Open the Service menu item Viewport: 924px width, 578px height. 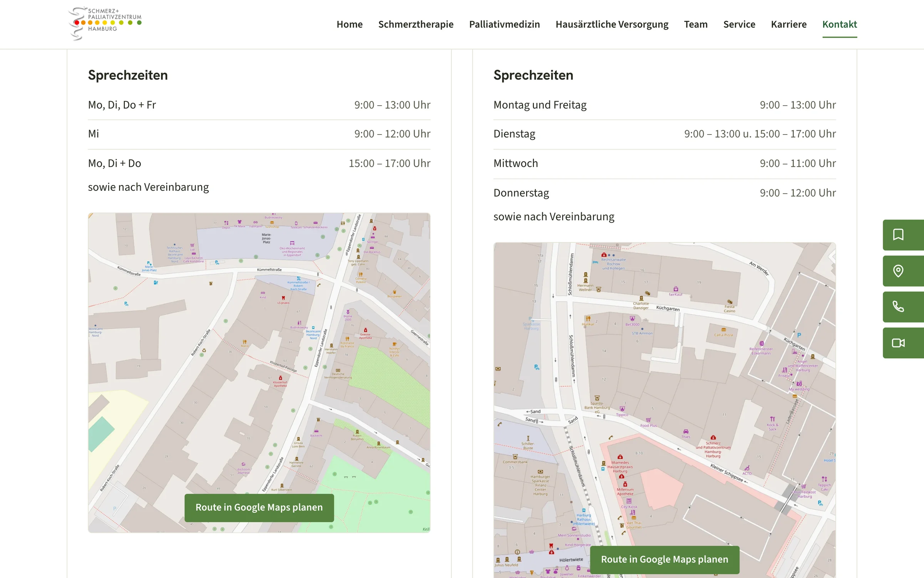pyautogui.click(x=739, y=24)
